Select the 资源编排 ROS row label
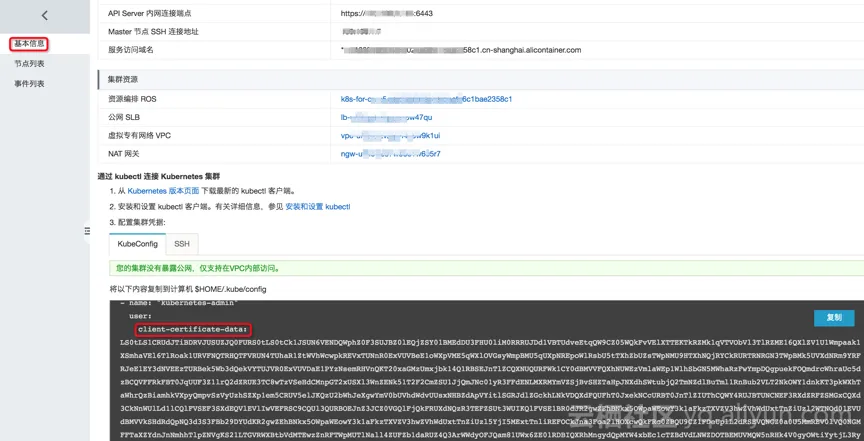This screenshot has width=864, height=441. pos(132,99)
